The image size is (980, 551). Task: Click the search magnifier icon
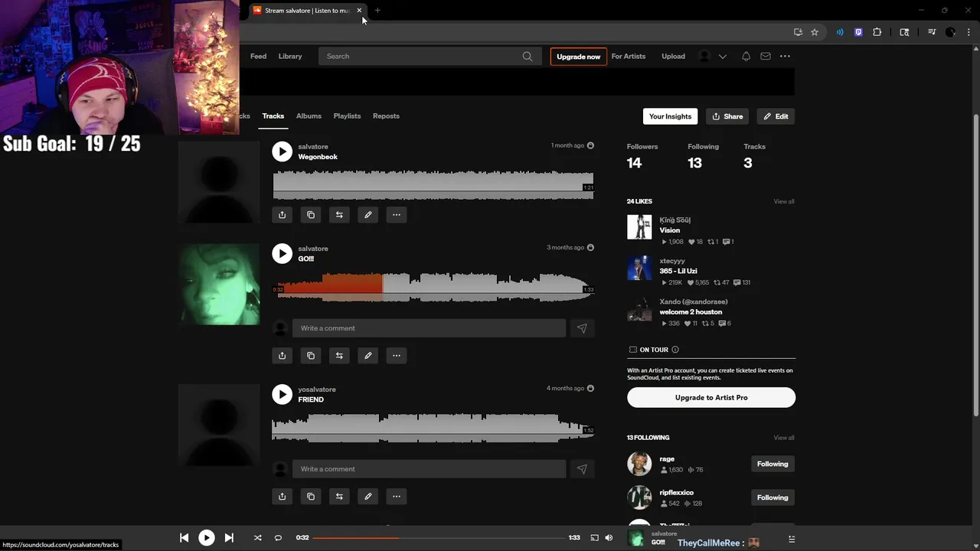tap(528, 57)
